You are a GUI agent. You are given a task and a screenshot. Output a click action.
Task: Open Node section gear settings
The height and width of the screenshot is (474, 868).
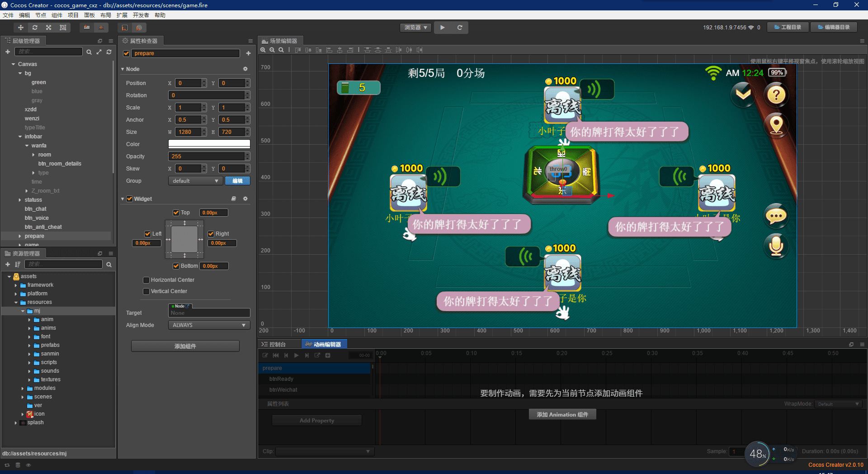(245, 69)
